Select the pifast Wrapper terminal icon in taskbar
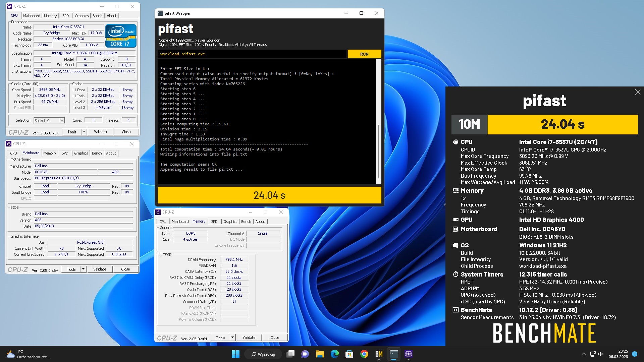 (x=393, y=354)
